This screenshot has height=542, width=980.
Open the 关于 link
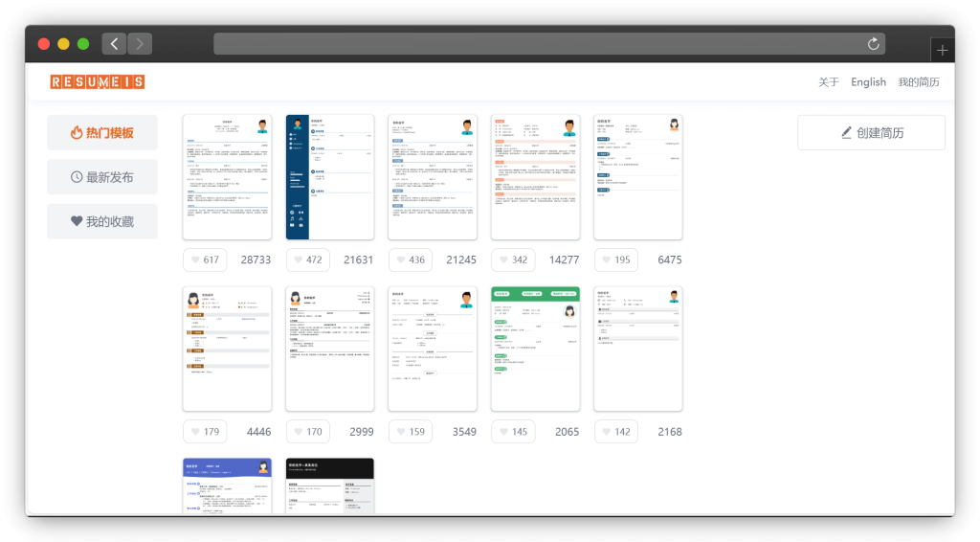[x=829, y=82]
